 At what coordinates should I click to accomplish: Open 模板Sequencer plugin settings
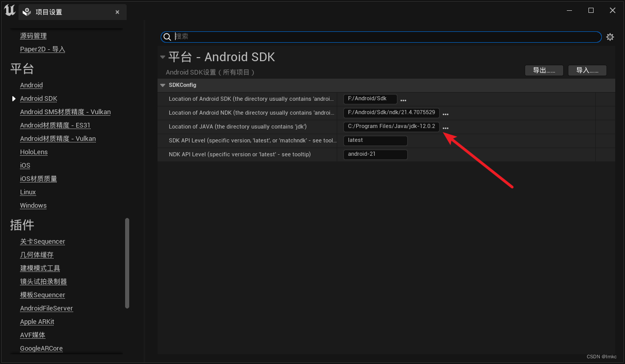(x=43, y=295)
